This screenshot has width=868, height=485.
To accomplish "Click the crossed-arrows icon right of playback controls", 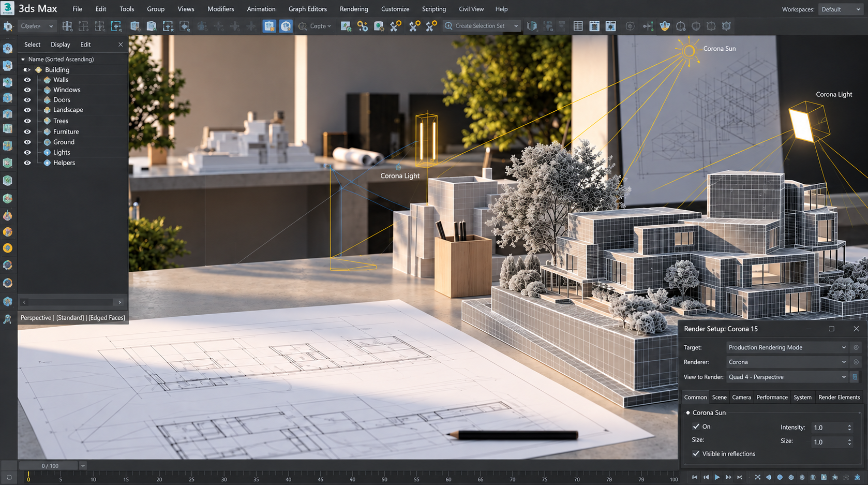I will (x=757, y=477).
